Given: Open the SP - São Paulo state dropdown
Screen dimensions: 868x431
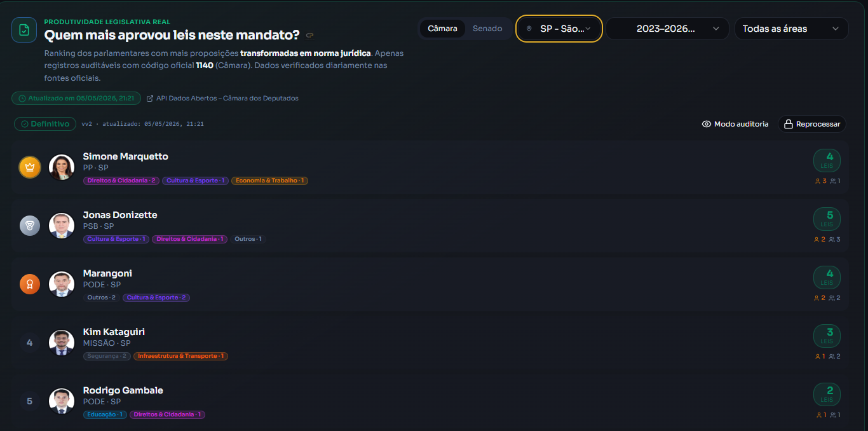Looking at the screenshot, I should point(559,29).
